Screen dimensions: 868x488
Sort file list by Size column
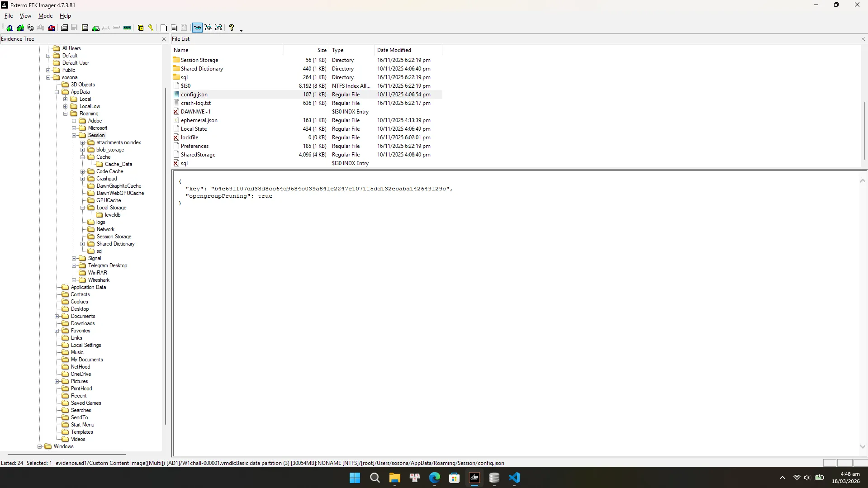point(307,50)
